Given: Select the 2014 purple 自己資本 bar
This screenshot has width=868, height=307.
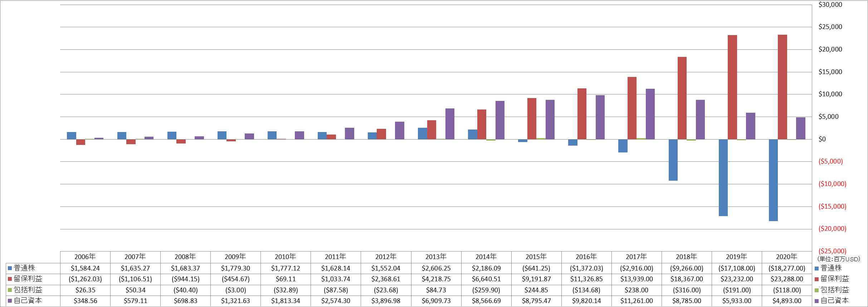Looking at the screenshot, I should click(x=500, y=120).
